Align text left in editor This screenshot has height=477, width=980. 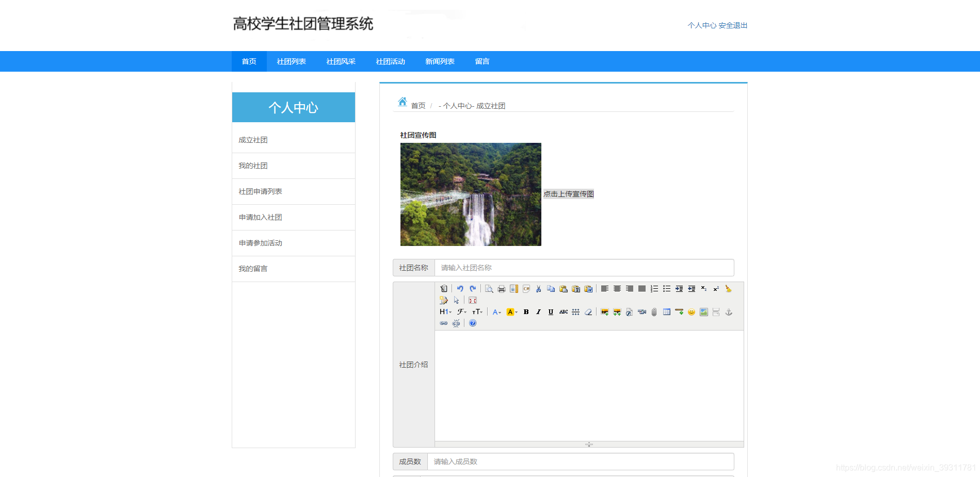coord(605,289)
